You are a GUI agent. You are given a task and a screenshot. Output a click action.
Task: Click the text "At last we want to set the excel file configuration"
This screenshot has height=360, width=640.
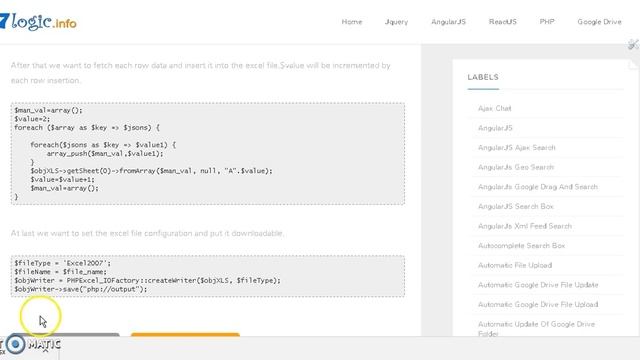pyautogui.click(x=101, y=233)
